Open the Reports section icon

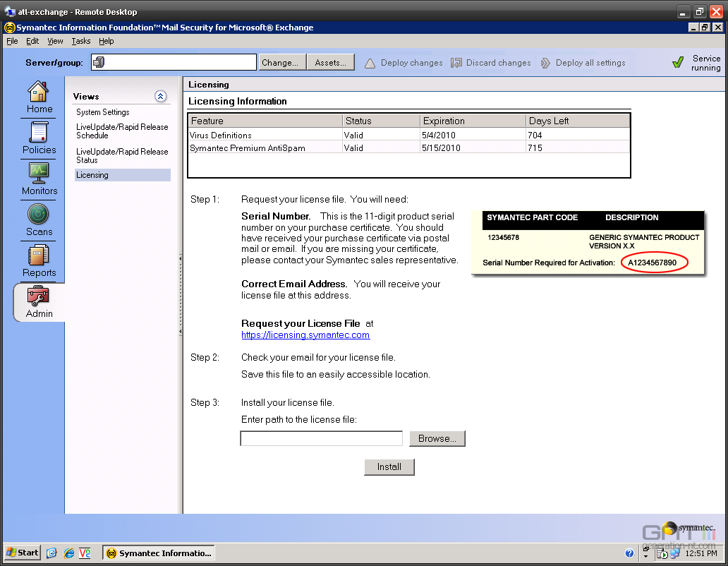[38, 255]
